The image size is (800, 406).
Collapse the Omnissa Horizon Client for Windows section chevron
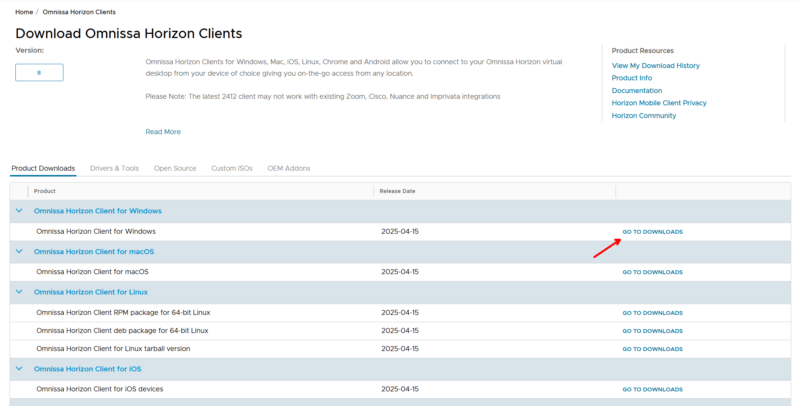pos(19,211)
